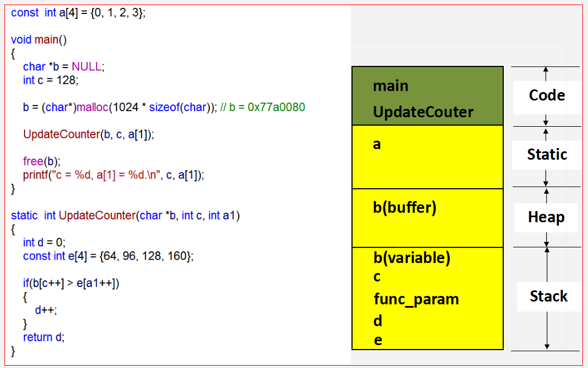Click "b(variable)" in the stack block
The image size is (588, 368).
(x=412, y=258)
